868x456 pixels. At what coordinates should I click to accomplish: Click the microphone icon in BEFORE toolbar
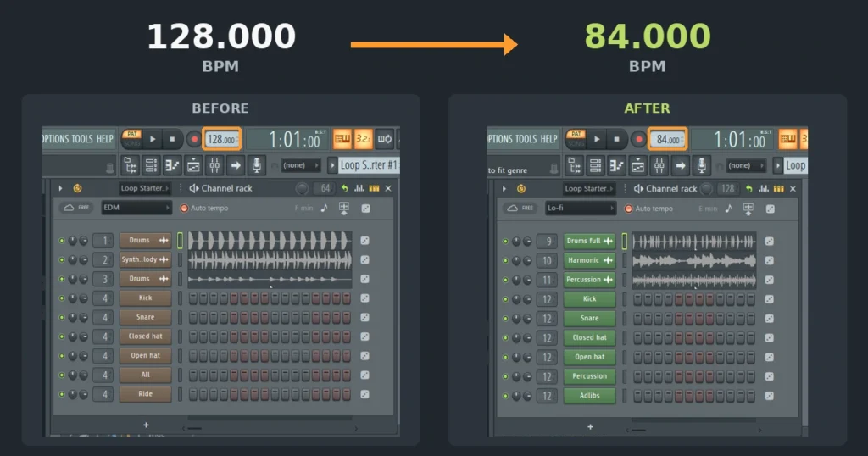[256, 165]
